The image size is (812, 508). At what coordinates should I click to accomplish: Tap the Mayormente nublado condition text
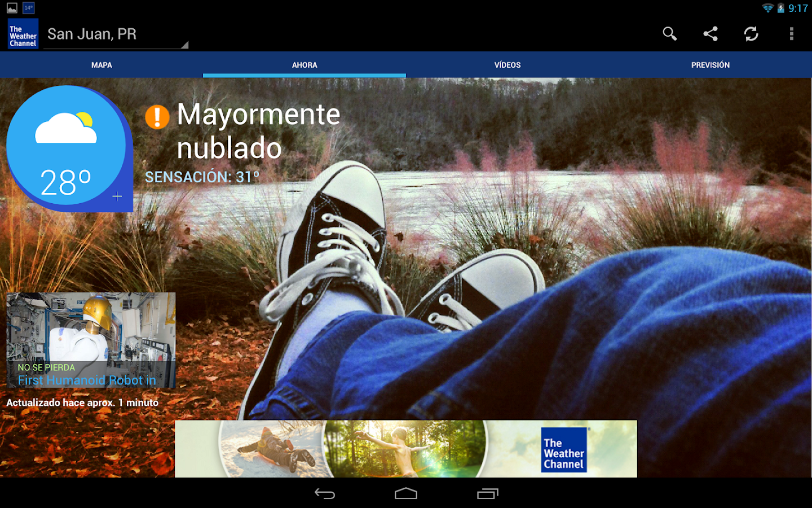coord(259,131)
